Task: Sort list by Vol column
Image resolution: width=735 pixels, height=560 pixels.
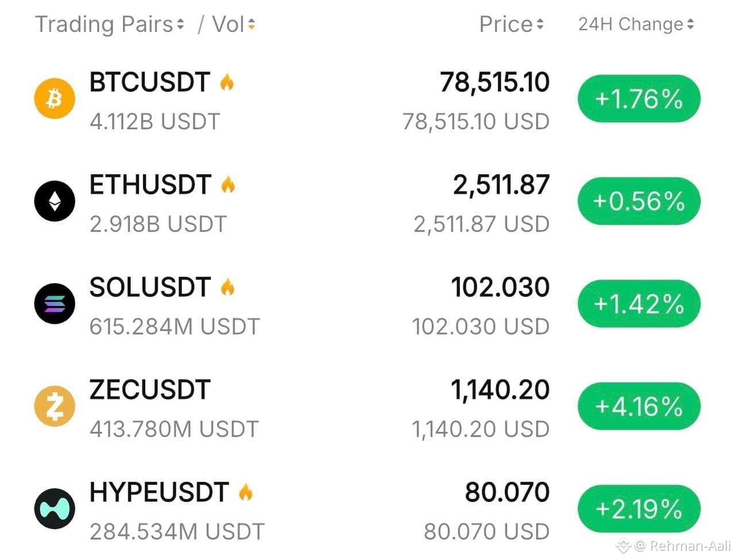Action: (x=233, y=24)
